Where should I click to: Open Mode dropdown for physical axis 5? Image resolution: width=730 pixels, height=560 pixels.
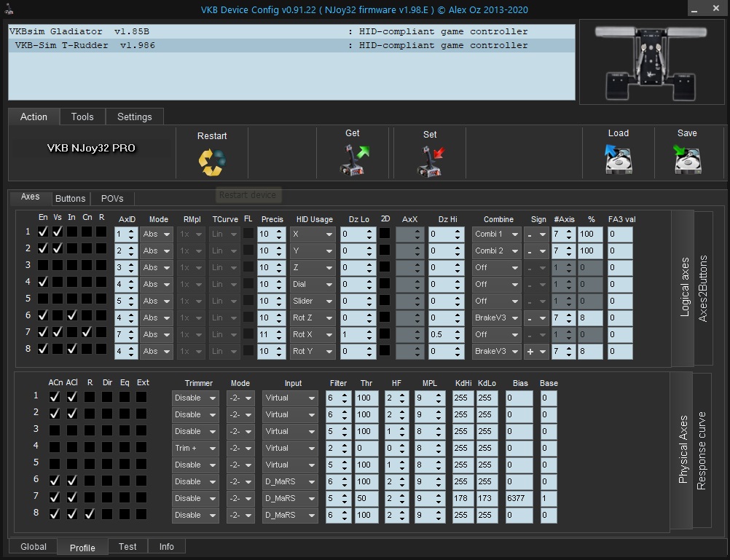pyautogui.click(x=240, y=465)
